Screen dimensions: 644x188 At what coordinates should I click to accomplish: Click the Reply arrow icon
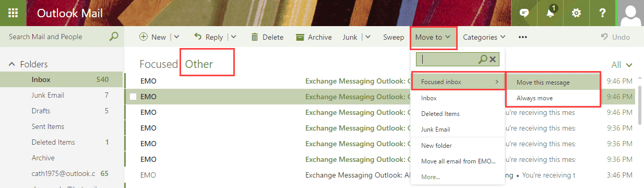198,37
